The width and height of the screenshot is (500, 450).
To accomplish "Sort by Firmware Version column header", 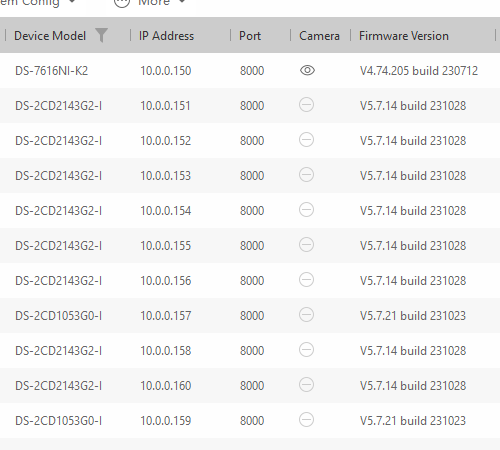I will pos(404,36).
